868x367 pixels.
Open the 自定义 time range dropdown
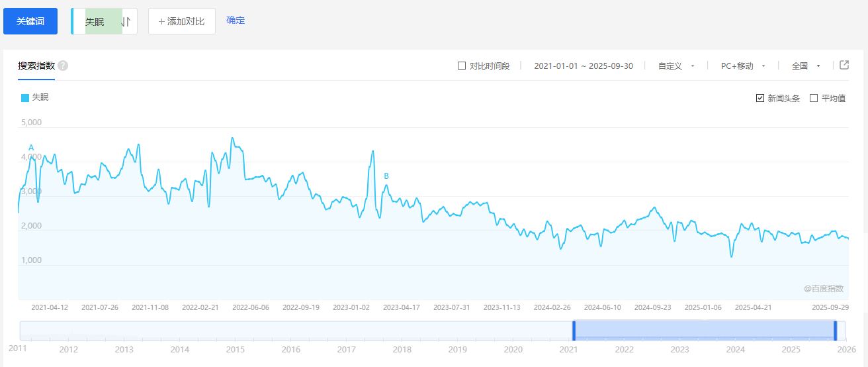pyautogui.click(x=675, y=66)
